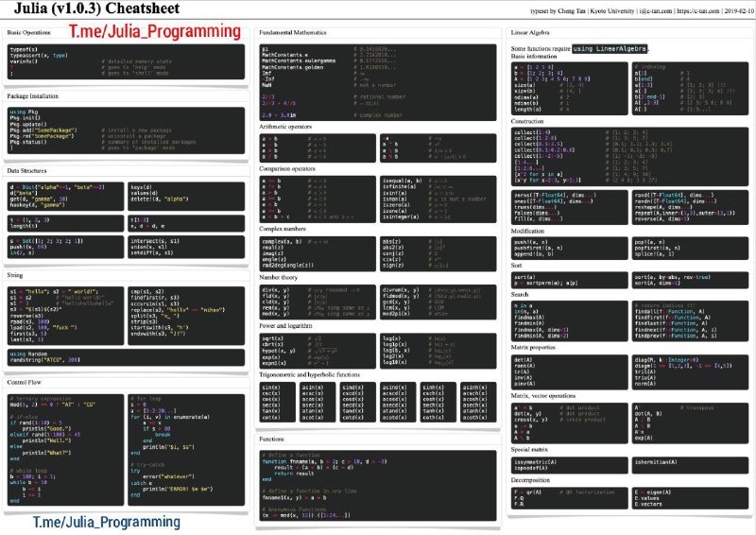Click the "Arithmetic operators" heading
This screenshot has height=535, width=756.
285,127
